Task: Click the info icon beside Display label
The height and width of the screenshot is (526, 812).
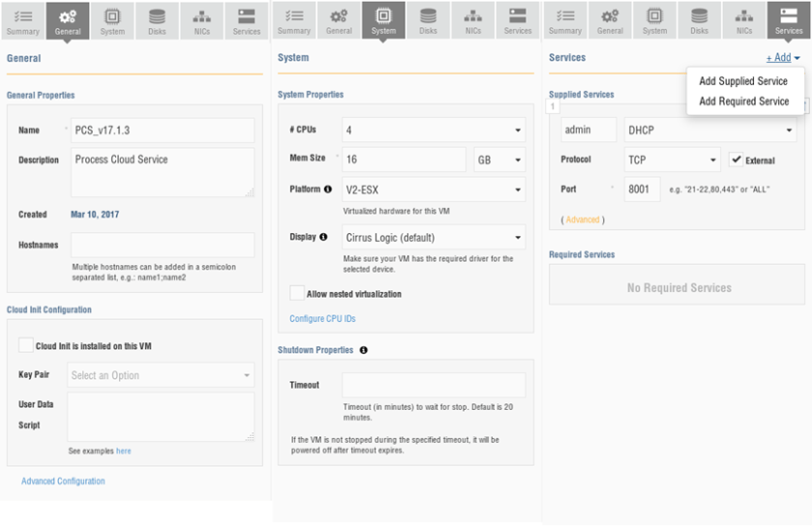Action: tap(323, 237)
